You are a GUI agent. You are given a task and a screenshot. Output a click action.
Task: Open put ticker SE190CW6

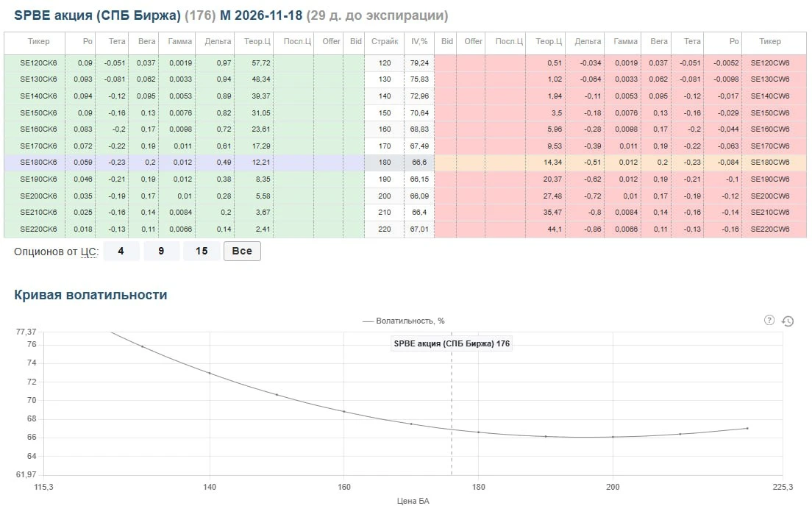770,179
